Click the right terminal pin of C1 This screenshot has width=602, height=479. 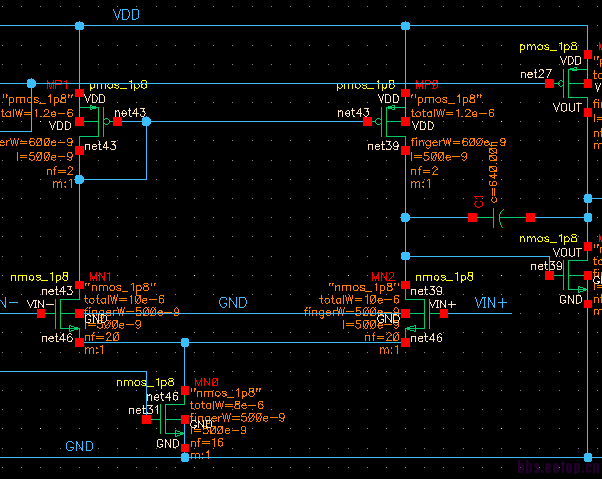tap(531, 218)
